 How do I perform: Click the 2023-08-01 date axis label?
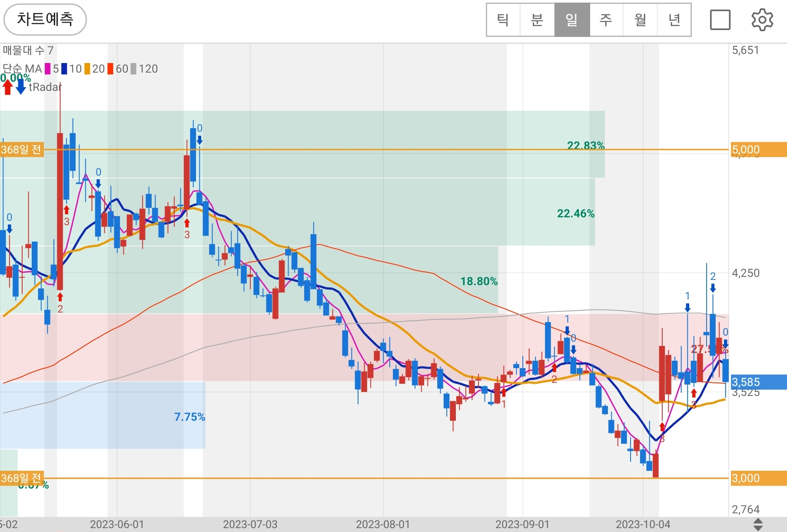click(383, 524)
